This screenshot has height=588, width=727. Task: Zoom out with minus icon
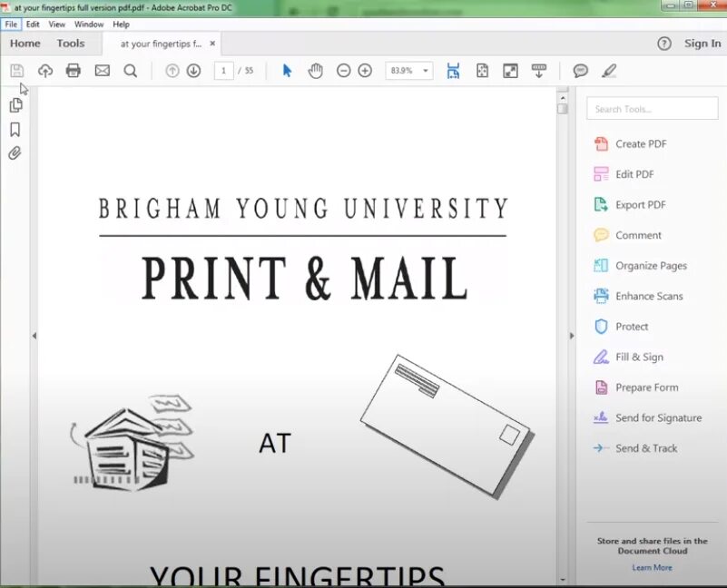[343, 71]
